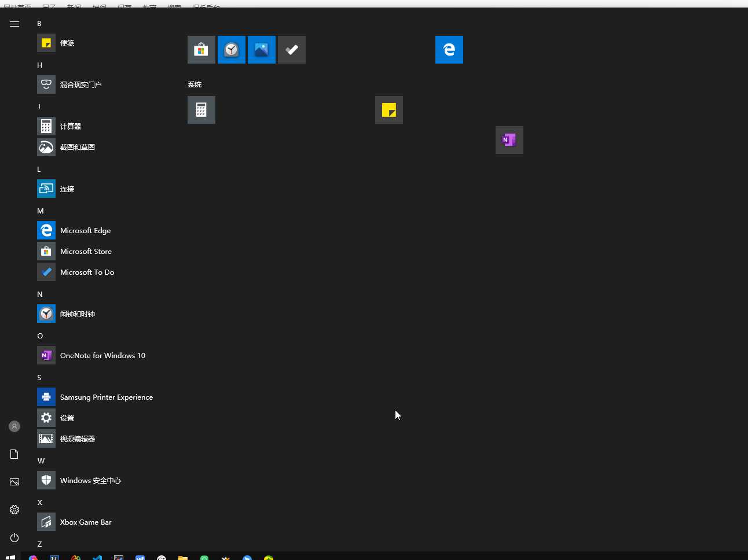Click the letter N section header
Image resolution: width=748 pixels, height=560 pixels.
(40, 294)
